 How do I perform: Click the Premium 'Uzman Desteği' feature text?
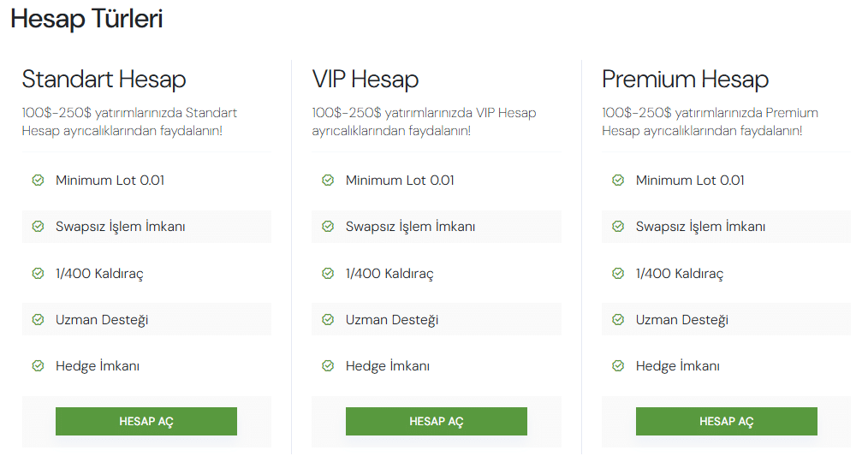(681, 320)
